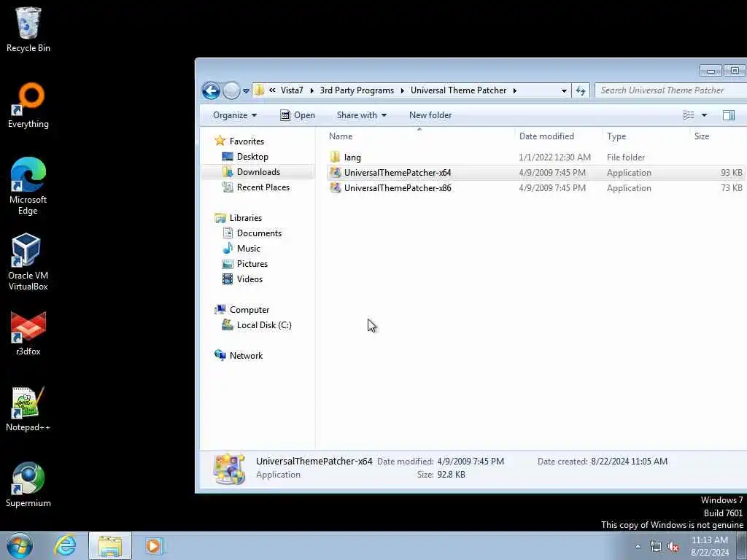Open the Microsoft Edge desktop shortcut
Image resolution: width=747 pixels, height=560 pixels.
pyautogui.click(x=28, y=186)
